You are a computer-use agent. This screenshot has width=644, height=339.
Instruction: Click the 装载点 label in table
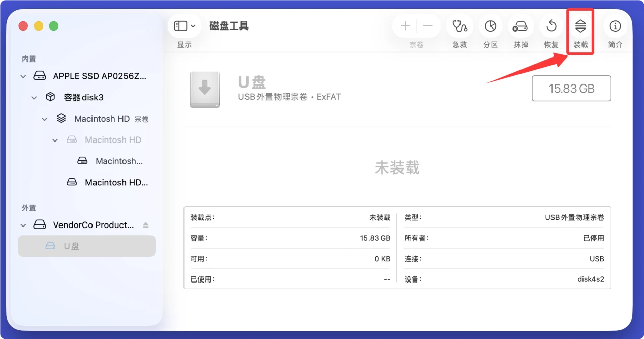pyautogui.click(x=202, y=217)
